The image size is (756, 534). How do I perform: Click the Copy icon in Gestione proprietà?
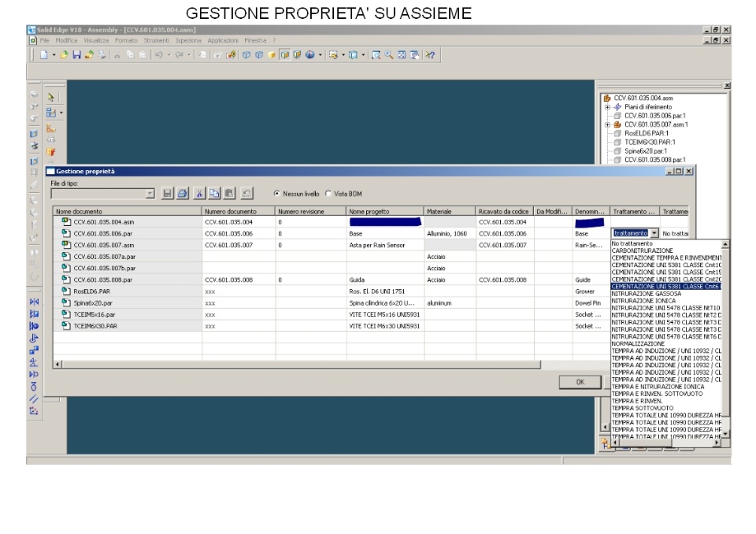(214, 194)
